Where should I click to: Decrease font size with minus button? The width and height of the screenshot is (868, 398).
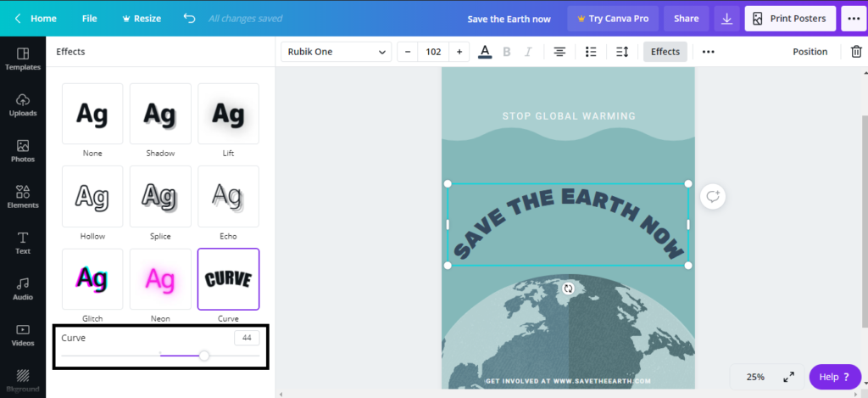[408, 52]
